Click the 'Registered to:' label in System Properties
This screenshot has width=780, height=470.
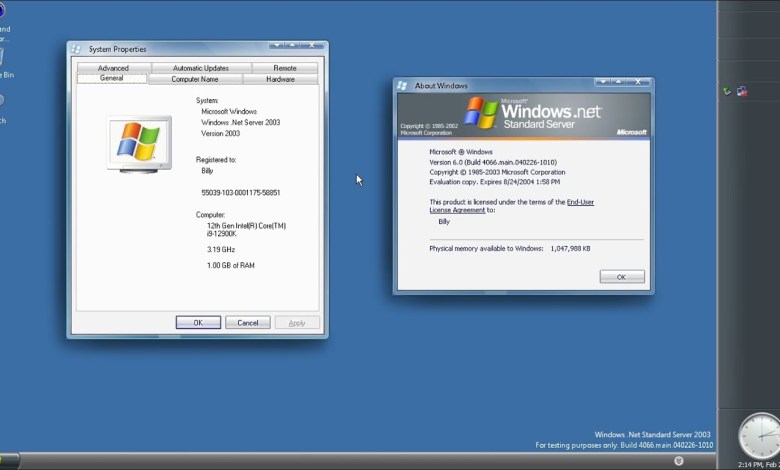pos(216,160)
